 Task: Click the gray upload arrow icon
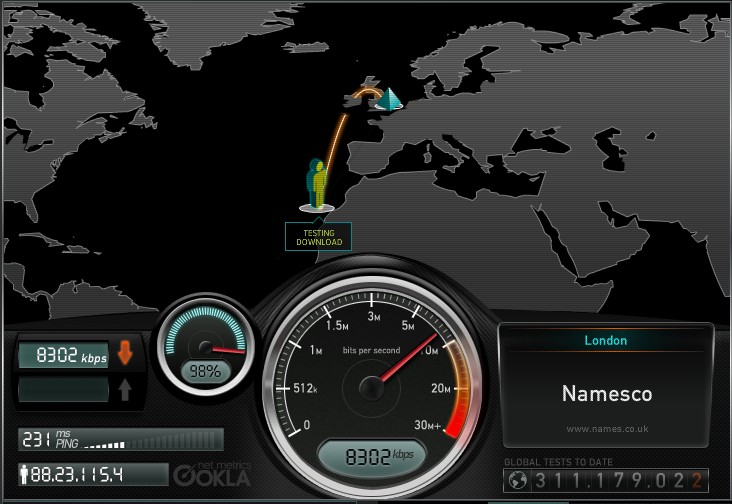pyautogui.click(x=125, y=389)
